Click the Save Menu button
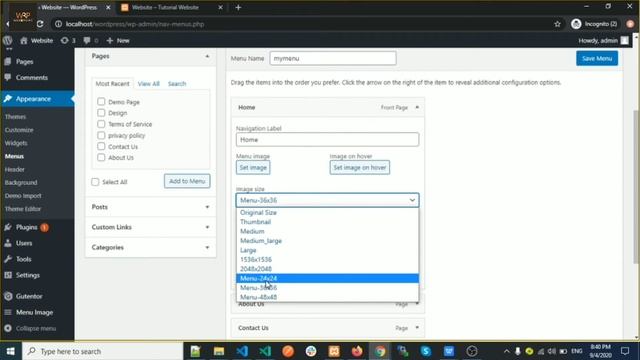This screenshot has width=640, height=360. click(597, 58)
